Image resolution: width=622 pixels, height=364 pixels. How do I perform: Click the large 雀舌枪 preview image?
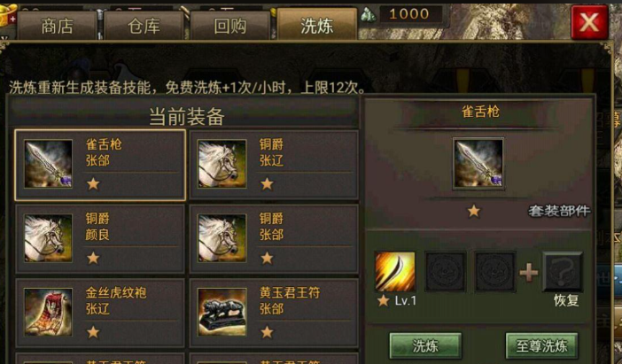478,163
